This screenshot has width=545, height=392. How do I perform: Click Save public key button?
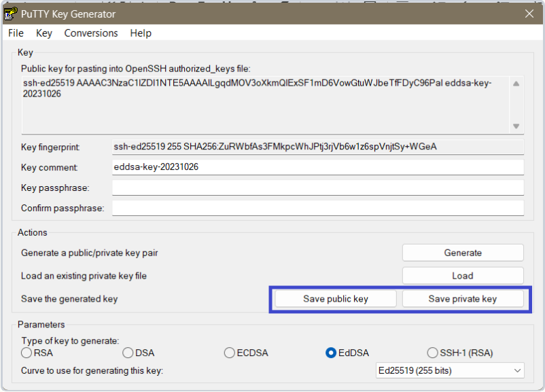[336, 299]
